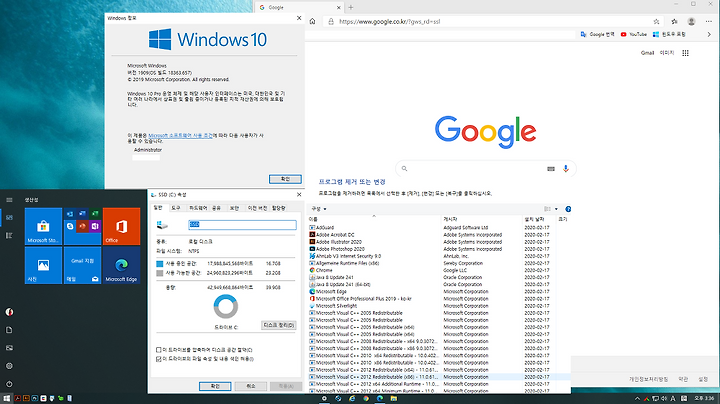Open Skype from the Office apps tile group
The height and width of the screenshot is (404, 720).
[x=70, y=226]
